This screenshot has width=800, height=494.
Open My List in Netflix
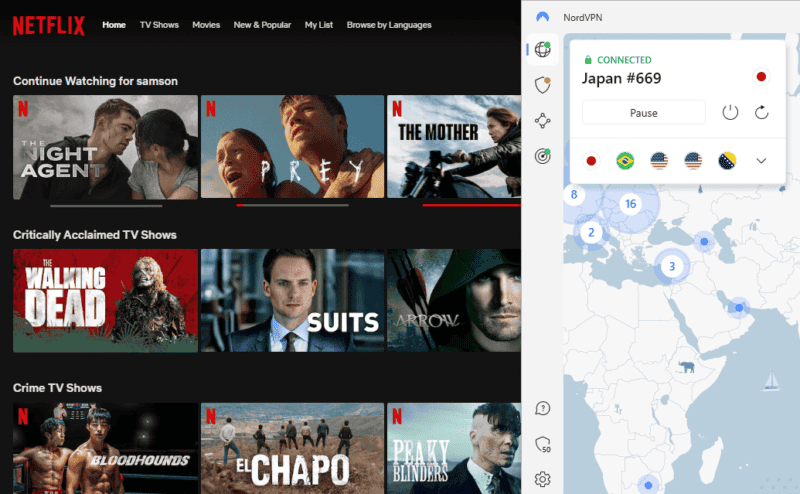click(x=319, y=25)
